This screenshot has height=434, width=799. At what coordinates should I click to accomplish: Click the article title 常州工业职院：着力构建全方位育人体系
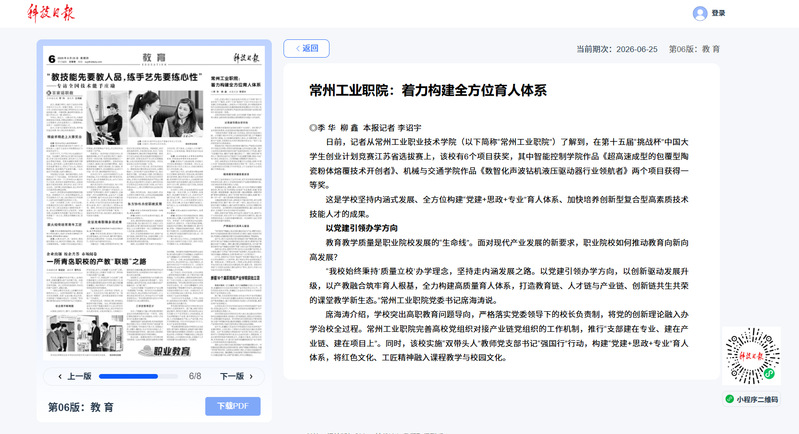[428, 91]
